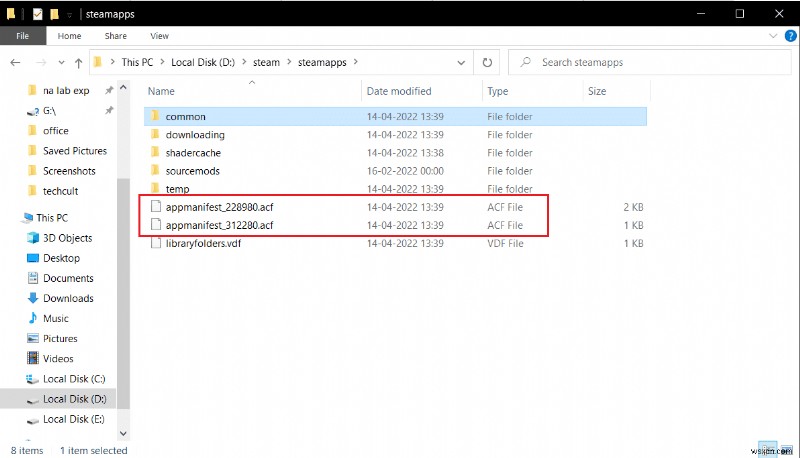This screenshot has width=800, height=458.
Task: Select the downloading folder
Action: coord(395,135)
